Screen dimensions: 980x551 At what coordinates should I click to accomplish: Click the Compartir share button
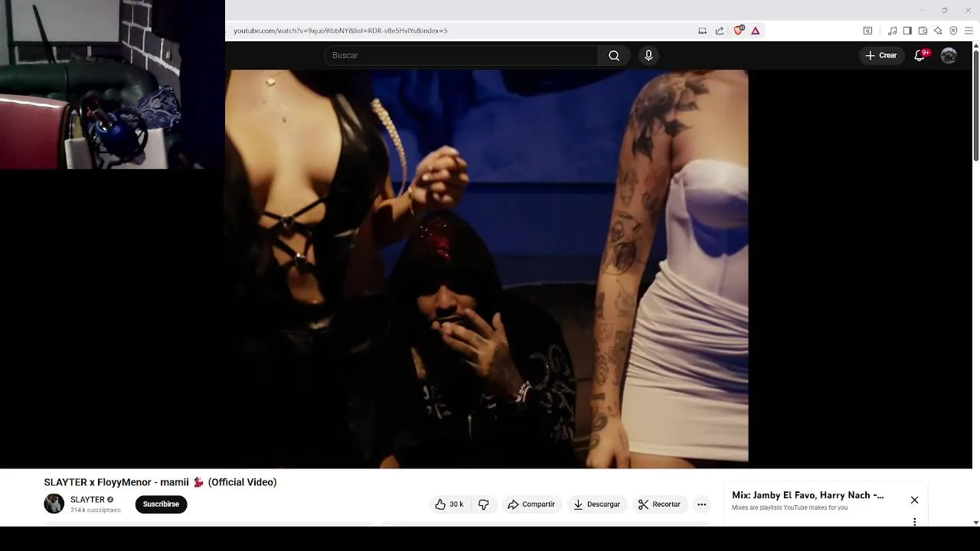531,504
